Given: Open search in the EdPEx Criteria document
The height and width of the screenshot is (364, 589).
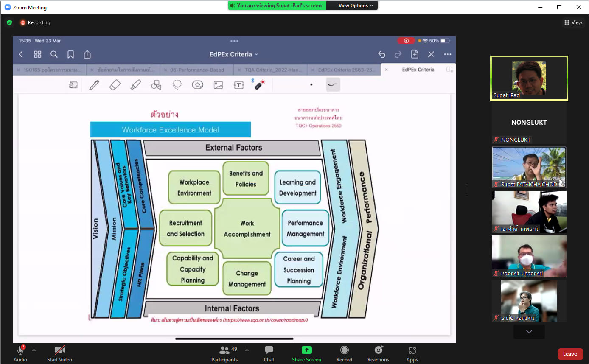Looking at the screenshot, I should pyautogui.click(x=54, y=54).
